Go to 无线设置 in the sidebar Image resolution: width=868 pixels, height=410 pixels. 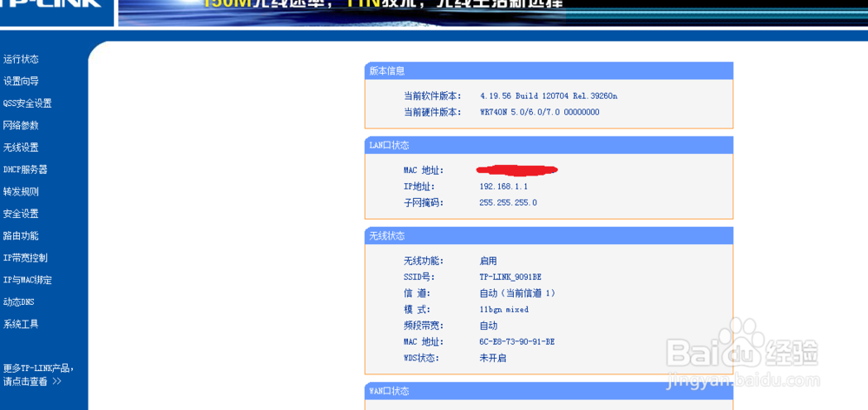pyautogui.click(x=21, y=148)
